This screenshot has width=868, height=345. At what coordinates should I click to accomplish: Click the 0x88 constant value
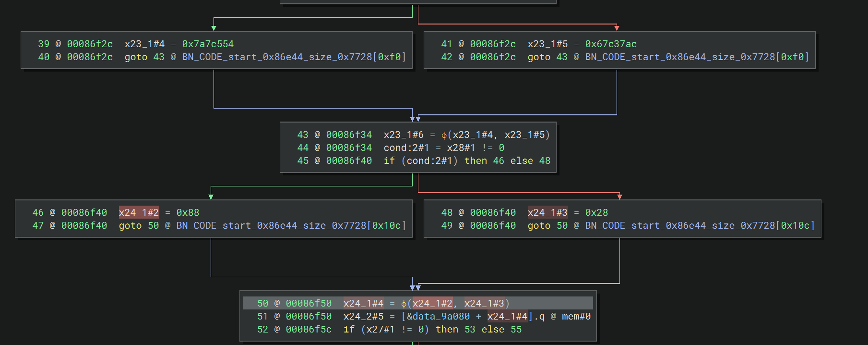click(x=188, y=212)
